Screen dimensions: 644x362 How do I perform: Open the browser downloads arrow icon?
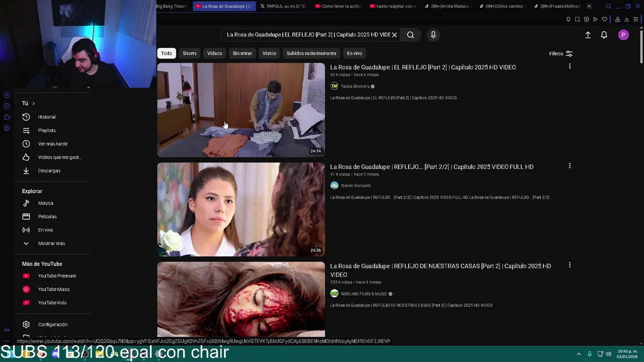pos(626,19)
